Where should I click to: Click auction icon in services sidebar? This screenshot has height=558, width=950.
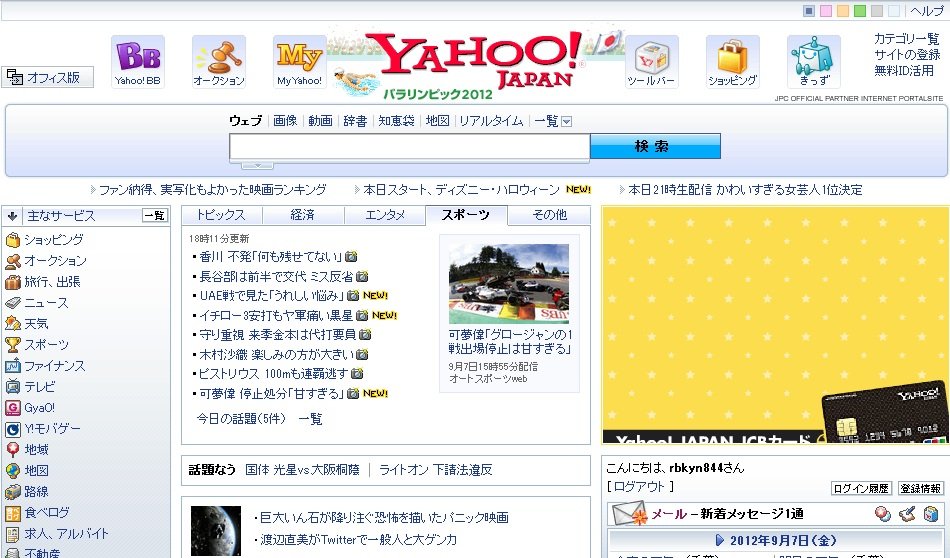tap(13, 261)
